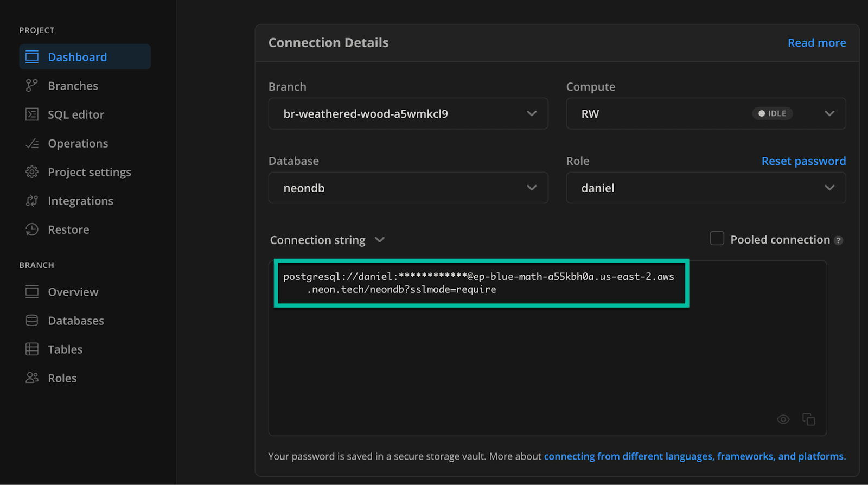The width and height of the screenshot is (868, 485).
Task: Go to Integrations page
Action: point(80,201)
